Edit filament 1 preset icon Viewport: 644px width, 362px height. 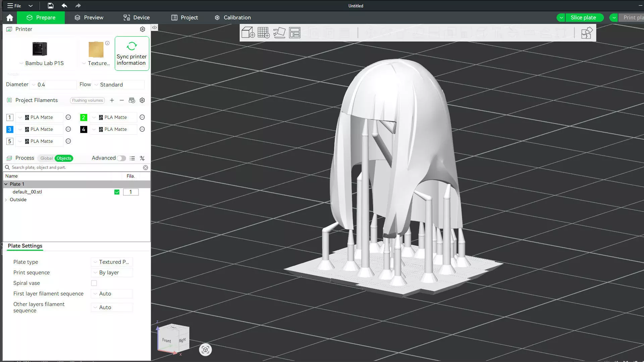pos(68,118)
